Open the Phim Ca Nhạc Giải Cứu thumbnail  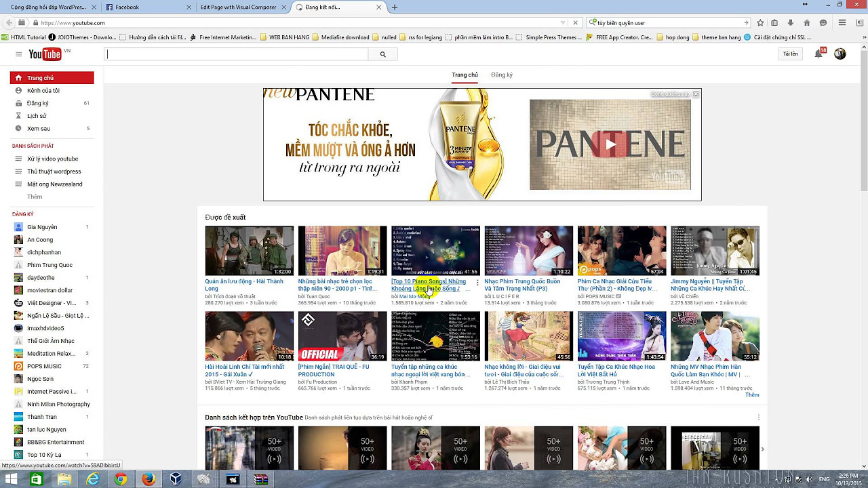622,251
